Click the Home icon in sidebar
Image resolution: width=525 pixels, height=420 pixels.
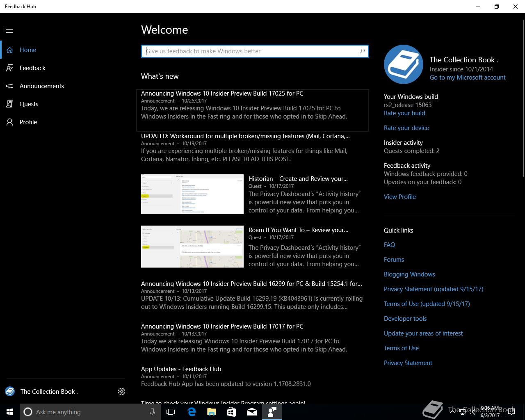(x=10, y=50)
